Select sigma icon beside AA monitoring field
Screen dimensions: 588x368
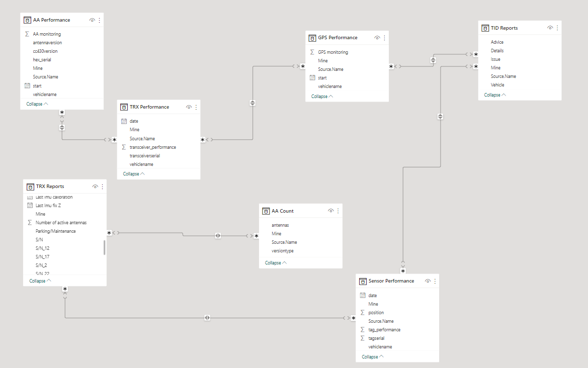pos(27,34)
